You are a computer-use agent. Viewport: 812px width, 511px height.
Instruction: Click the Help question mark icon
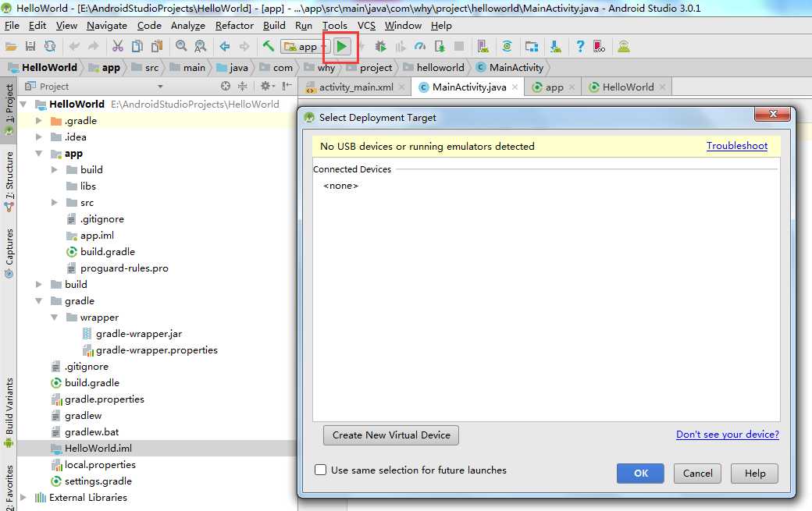pyautogui.click(x=580, y=47)
